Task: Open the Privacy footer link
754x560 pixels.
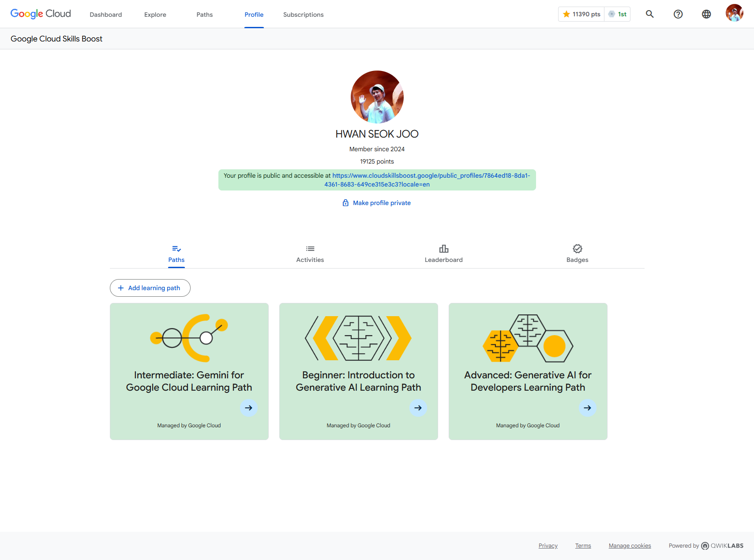Action: click(x=548, y=546)
